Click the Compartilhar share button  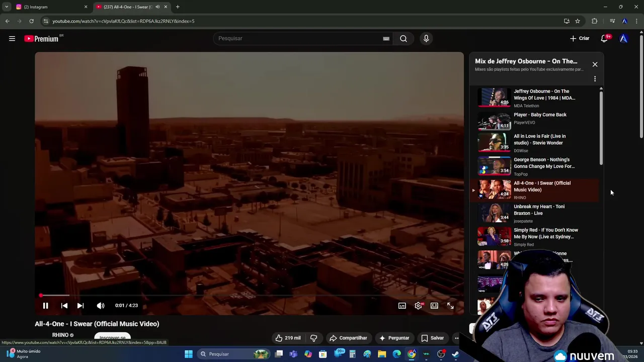348,338
